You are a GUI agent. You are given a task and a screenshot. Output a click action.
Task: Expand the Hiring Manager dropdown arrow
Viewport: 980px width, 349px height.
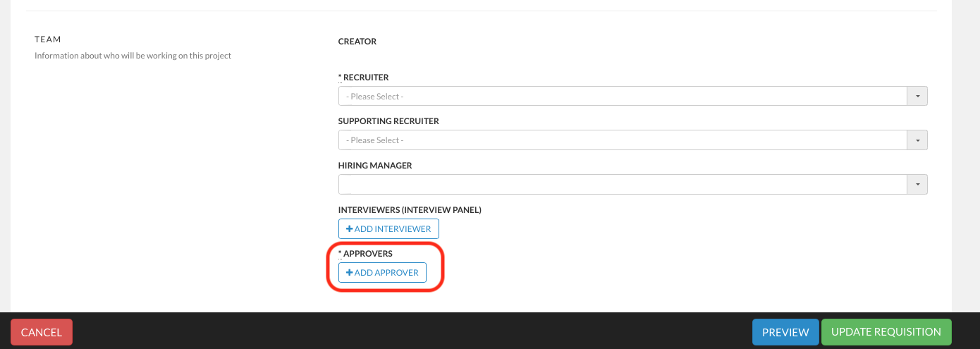917,184
